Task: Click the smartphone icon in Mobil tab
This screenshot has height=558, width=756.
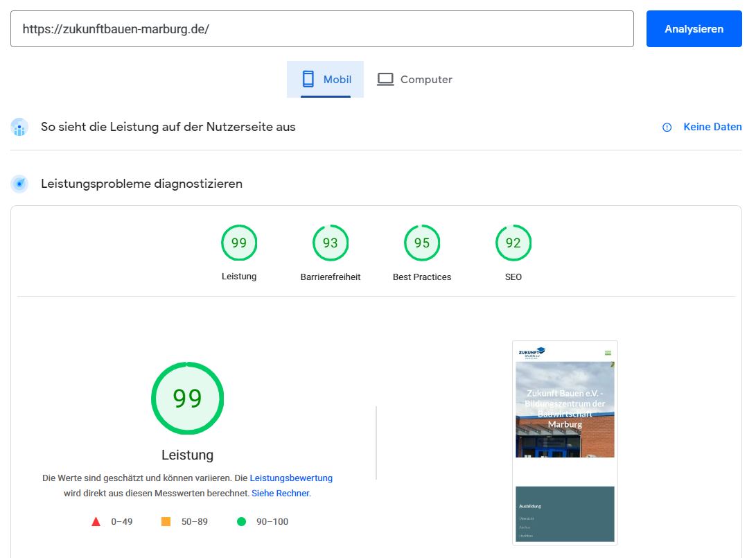Action: [308, 80]
